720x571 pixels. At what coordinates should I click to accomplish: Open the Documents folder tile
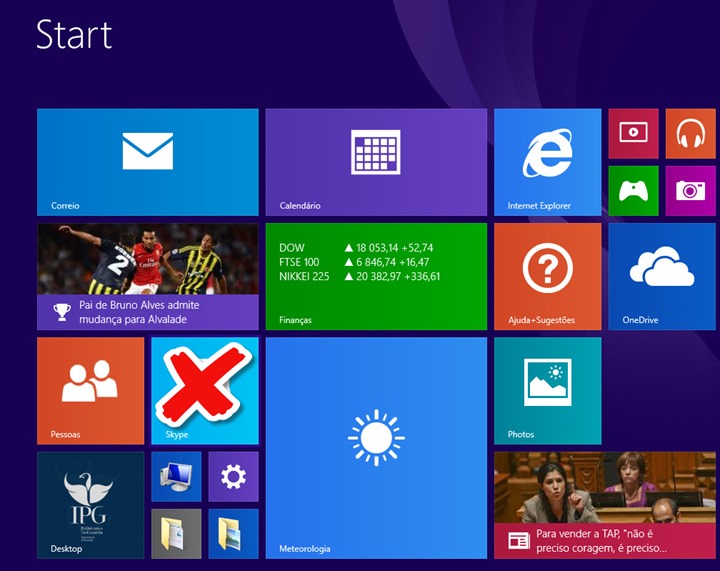click(x=176, y=533)
